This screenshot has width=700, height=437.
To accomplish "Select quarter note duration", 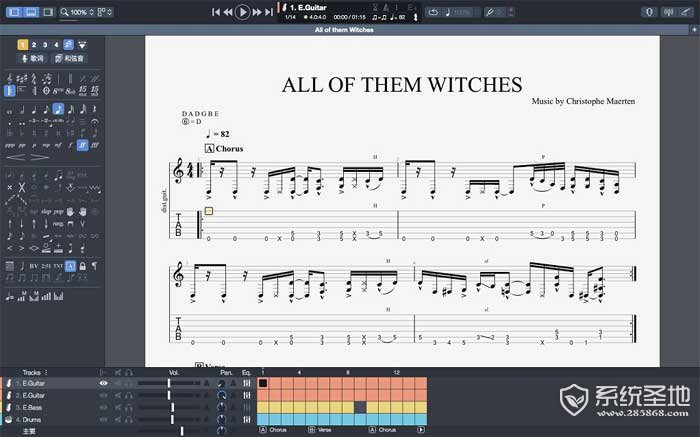I will coord(34,109).
